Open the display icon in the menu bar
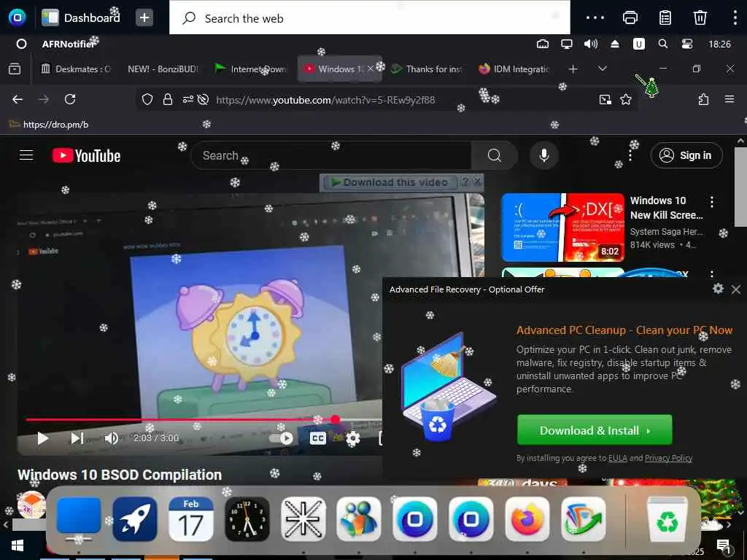 (x=566, y=44)
